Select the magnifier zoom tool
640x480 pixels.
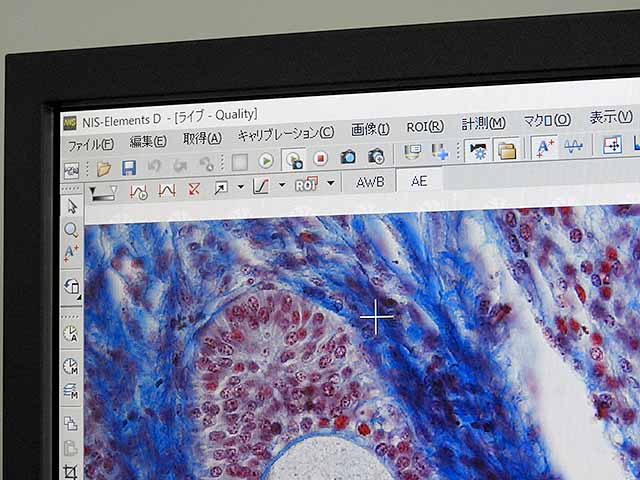[71, 231]
